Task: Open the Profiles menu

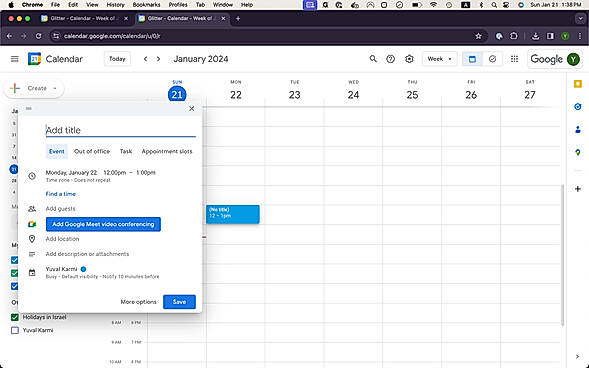Action: (x=178, y=5)
